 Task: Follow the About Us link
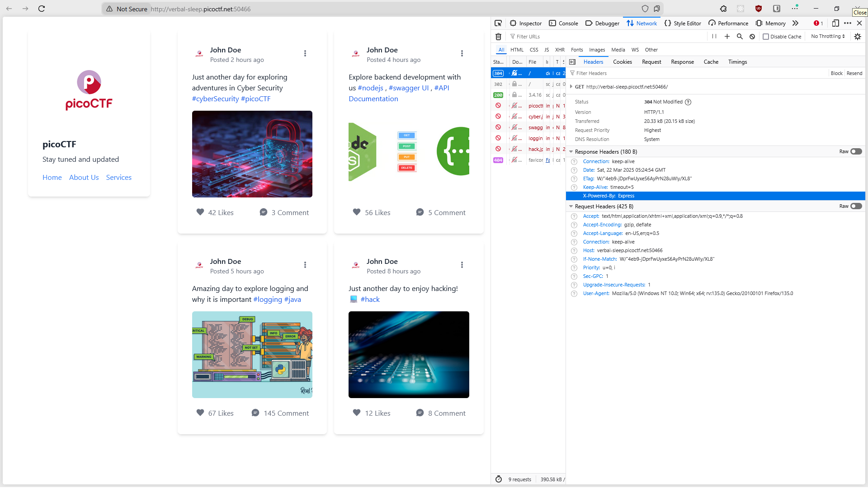click(x=84, y=178)
